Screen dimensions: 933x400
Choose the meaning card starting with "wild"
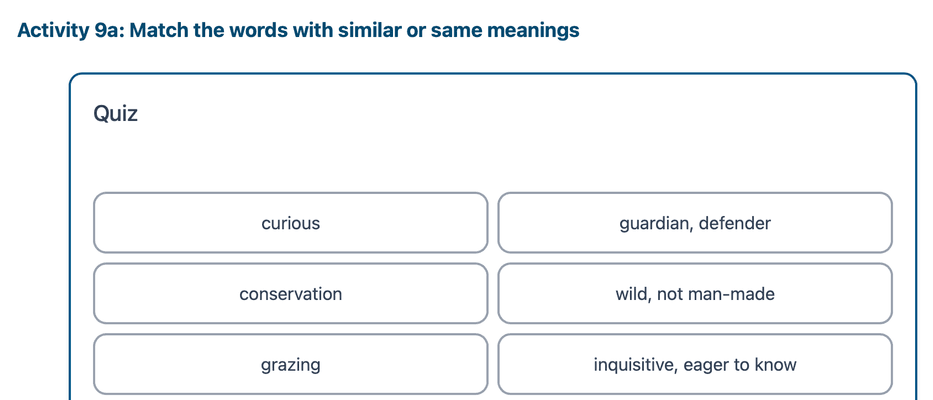pos(695,294)
